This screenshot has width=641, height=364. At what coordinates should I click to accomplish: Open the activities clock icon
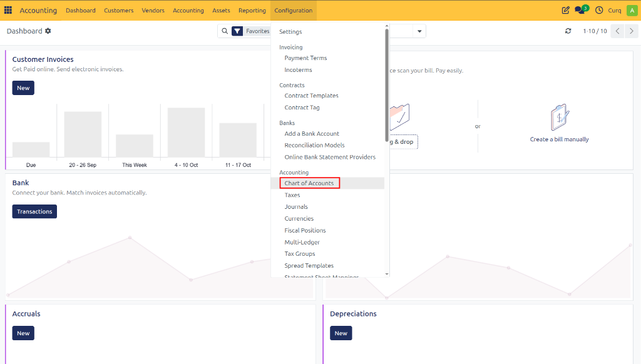(x=599, y=10)
